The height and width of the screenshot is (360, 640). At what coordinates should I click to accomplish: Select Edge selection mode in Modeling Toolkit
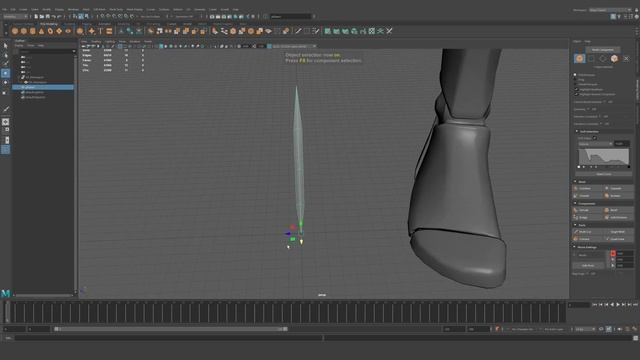pyautogui.click(x=603, y=59)
